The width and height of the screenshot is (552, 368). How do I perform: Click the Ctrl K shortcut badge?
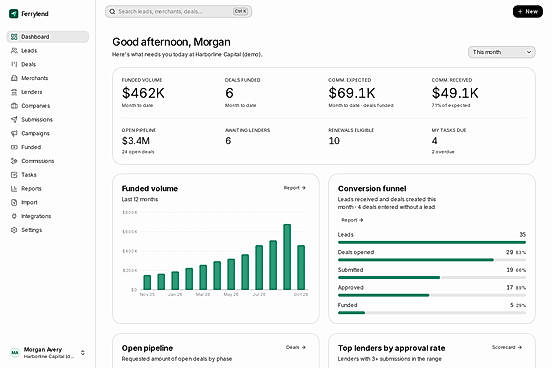tap(240, 12)
